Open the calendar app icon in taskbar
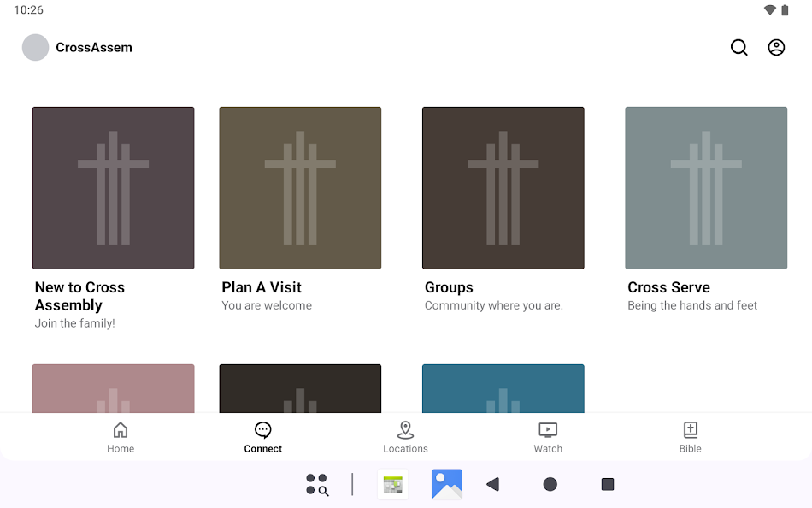Viewport: 812px width, 508px height. [392, 484]
